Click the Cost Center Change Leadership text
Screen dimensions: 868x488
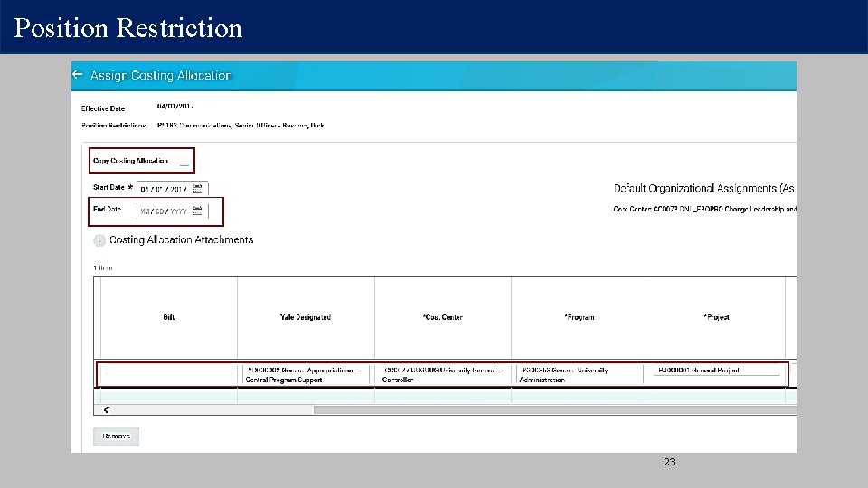coord(704,209)
